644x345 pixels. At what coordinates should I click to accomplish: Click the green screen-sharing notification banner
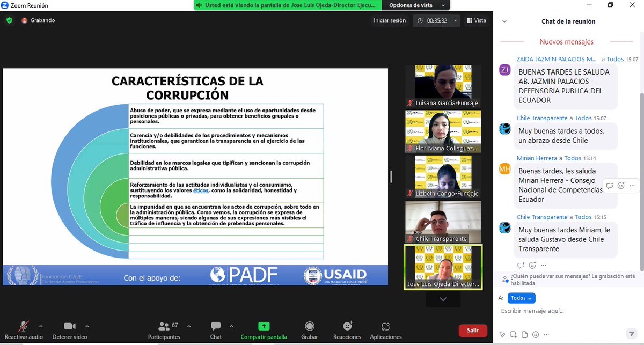[x=287, y=5]
